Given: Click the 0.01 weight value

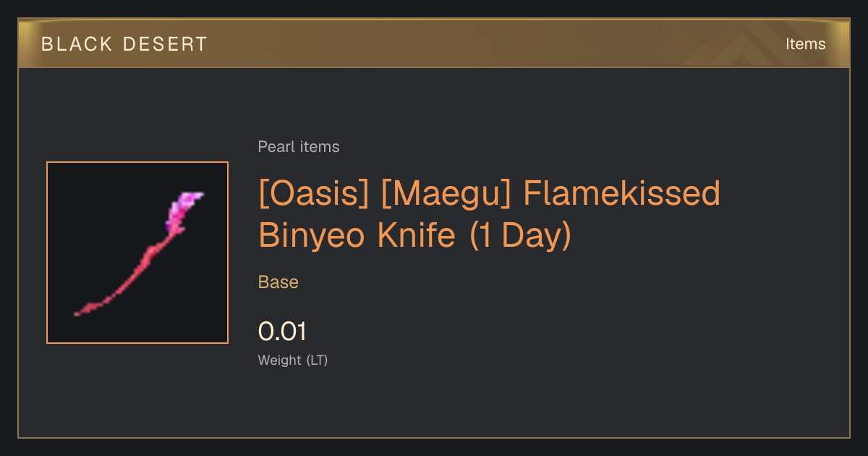Looking at the screenshot, I should [x=282, y=332].
